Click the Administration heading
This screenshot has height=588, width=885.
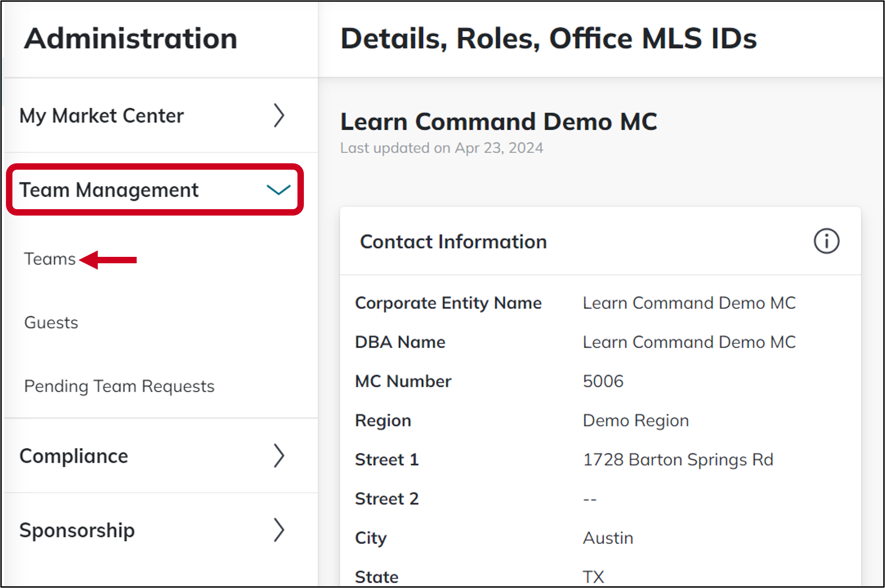tap(130, 39)
